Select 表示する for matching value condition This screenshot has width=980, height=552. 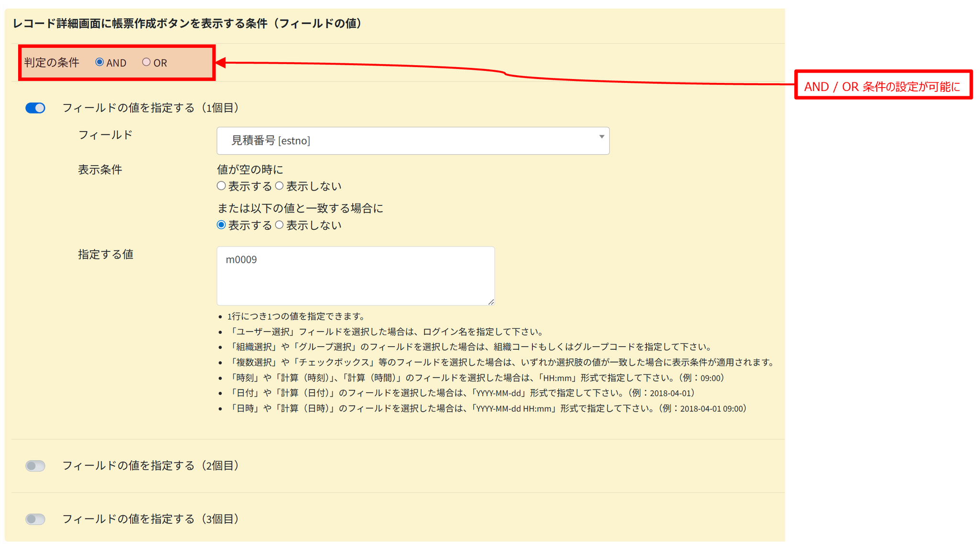(x=221, y=225)
